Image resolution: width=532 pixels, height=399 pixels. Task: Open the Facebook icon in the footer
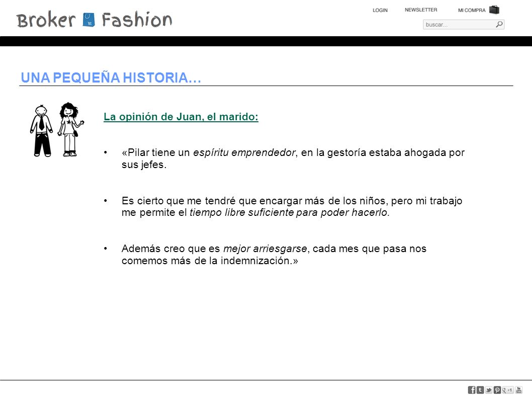472,390
